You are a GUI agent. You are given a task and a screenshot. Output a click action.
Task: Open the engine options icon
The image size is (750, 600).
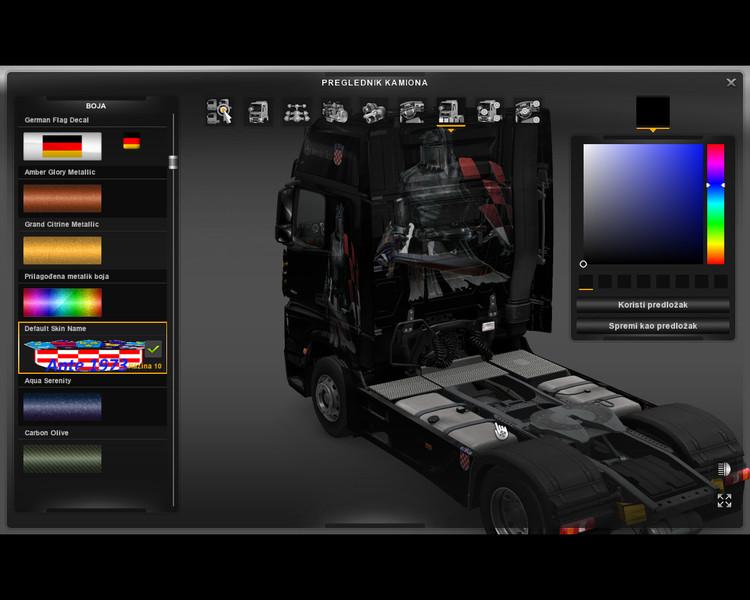[x=334, y=112]
